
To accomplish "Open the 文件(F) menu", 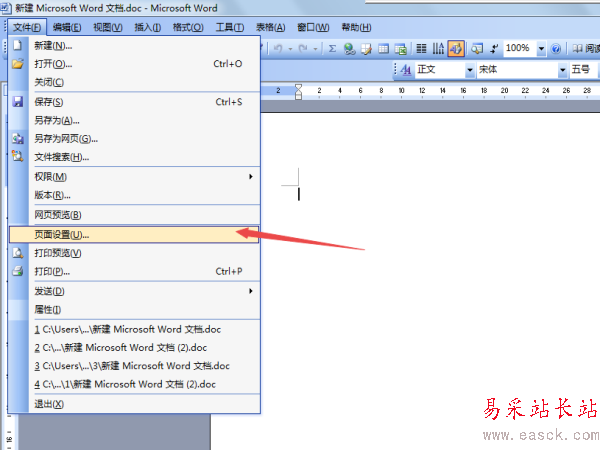I will (27, 28).
